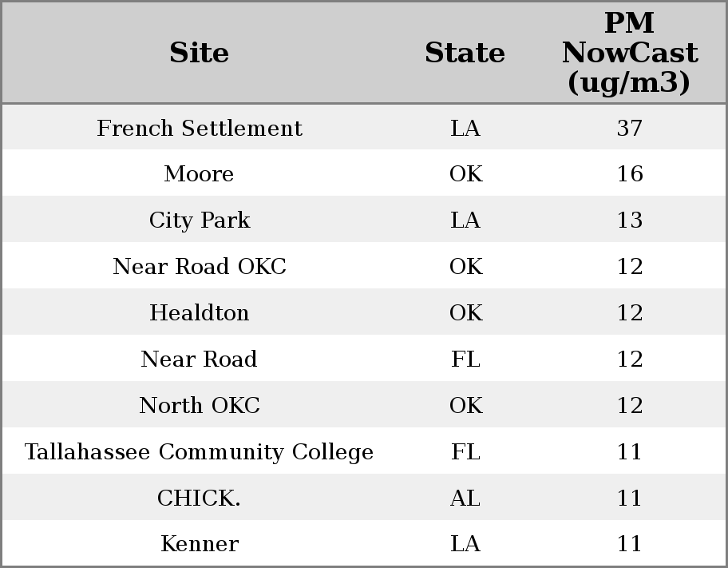This screenshot has width=728, height=568.
Task: Click the State column header
Action: tap(465, 53)
